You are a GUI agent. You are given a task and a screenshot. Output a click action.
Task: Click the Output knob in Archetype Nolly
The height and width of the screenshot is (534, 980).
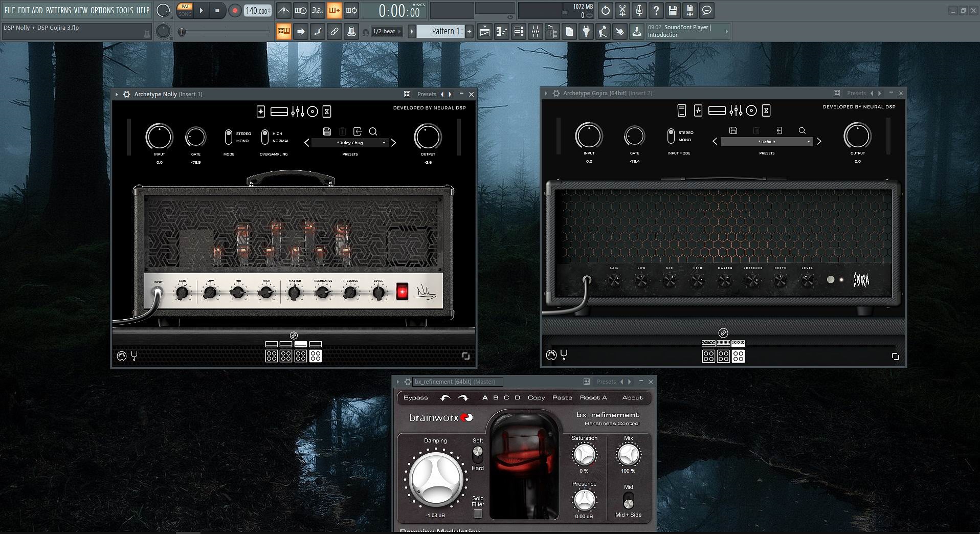click(428, 137)
